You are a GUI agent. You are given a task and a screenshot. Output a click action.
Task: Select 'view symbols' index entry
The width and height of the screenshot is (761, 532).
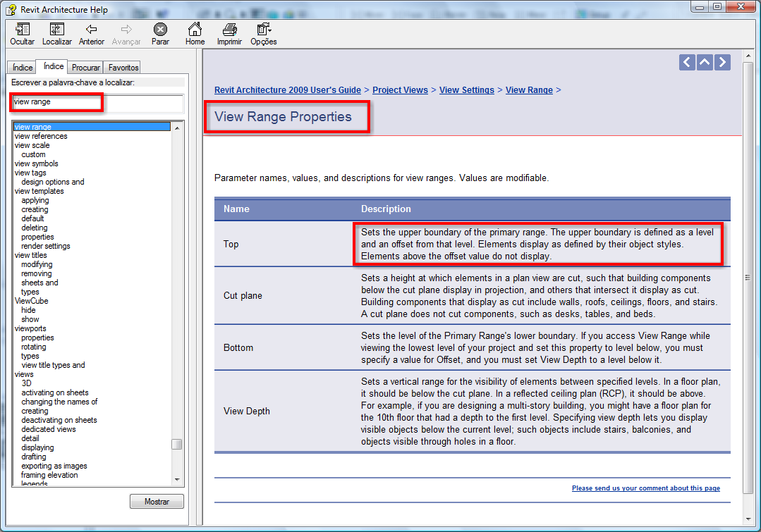[37, 164]
